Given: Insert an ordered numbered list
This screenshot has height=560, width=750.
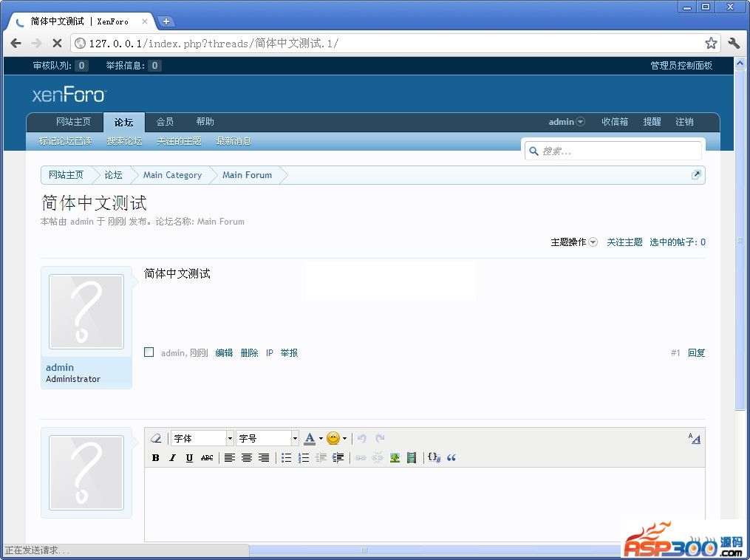Looking at the screenshot, I should point(303,457).
